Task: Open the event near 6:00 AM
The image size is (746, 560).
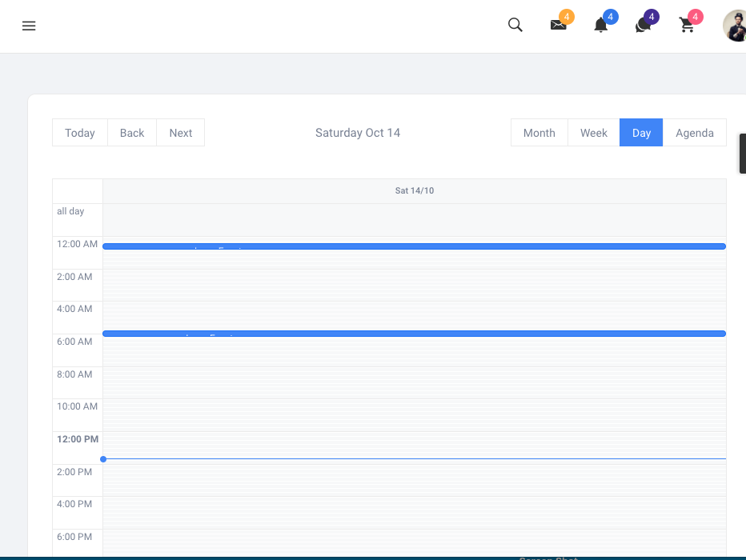Action: 414,334
